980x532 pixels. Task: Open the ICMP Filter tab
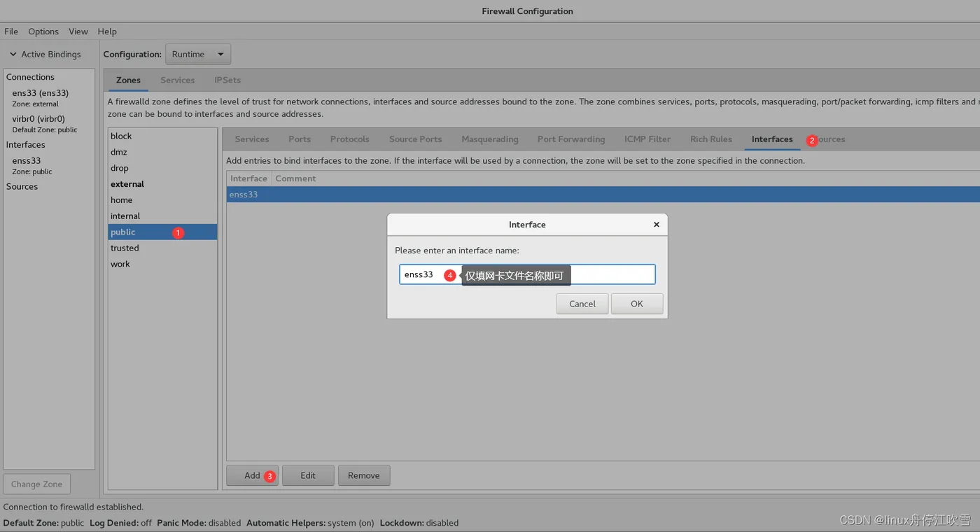pos(647,139)
